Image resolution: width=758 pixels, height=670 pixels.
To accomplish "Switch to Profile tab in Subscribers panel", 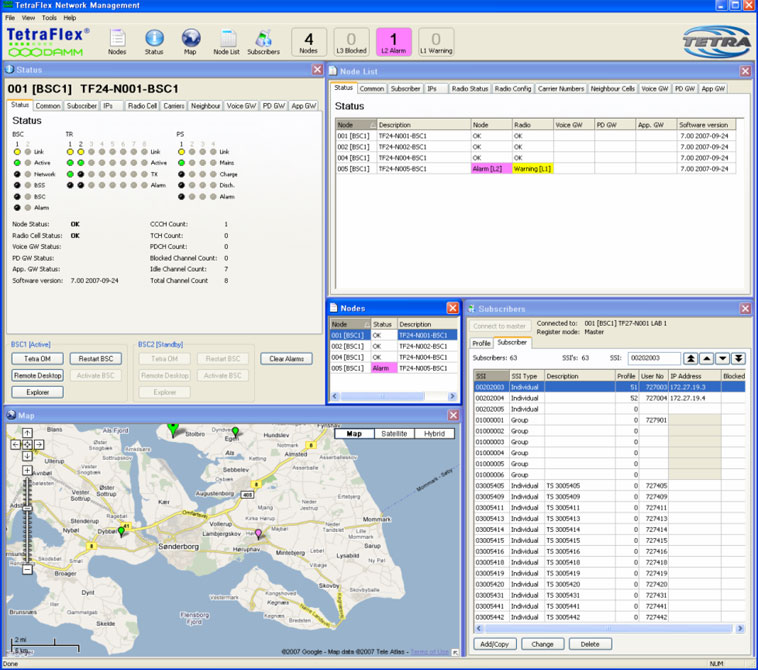I will click(481, 343).
